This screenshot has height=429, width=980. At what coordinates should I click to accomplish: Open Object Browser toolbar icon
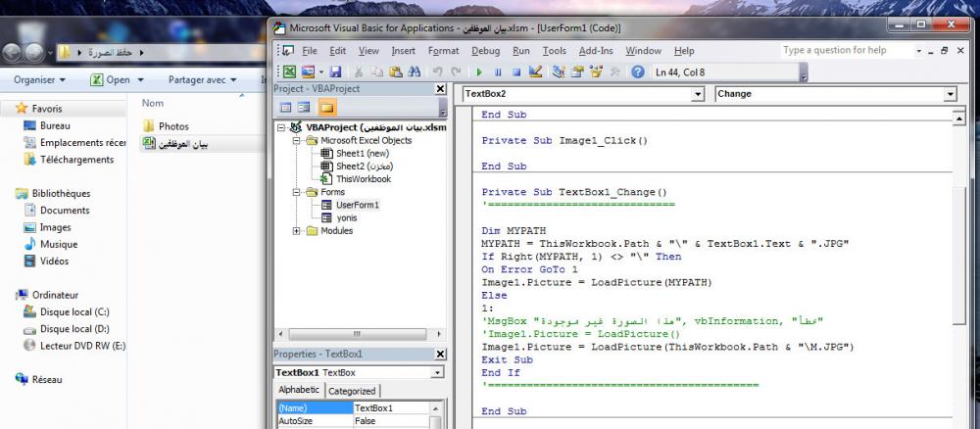pyautogui.click(x=596, y=71)
